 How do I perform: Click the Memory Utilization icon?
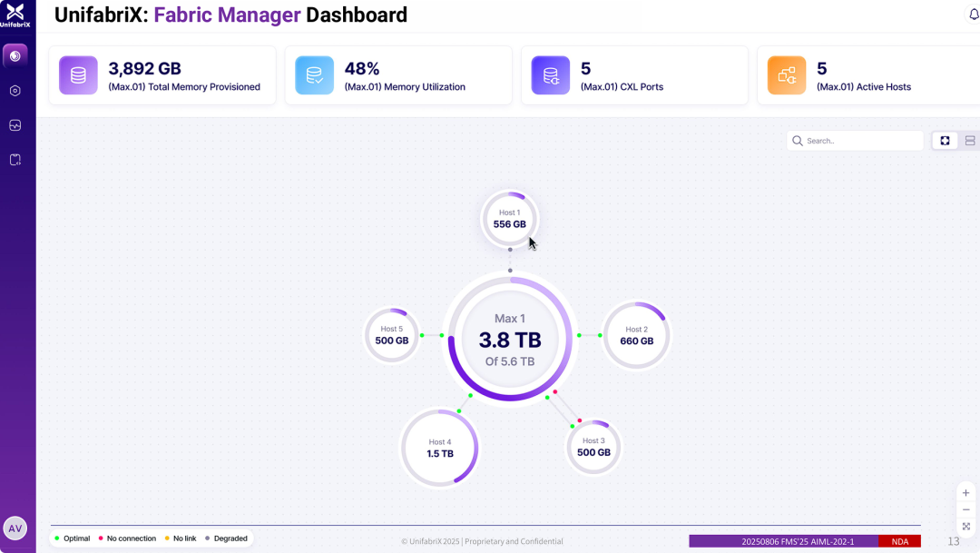pyautogui.click(x=314, y=75)
